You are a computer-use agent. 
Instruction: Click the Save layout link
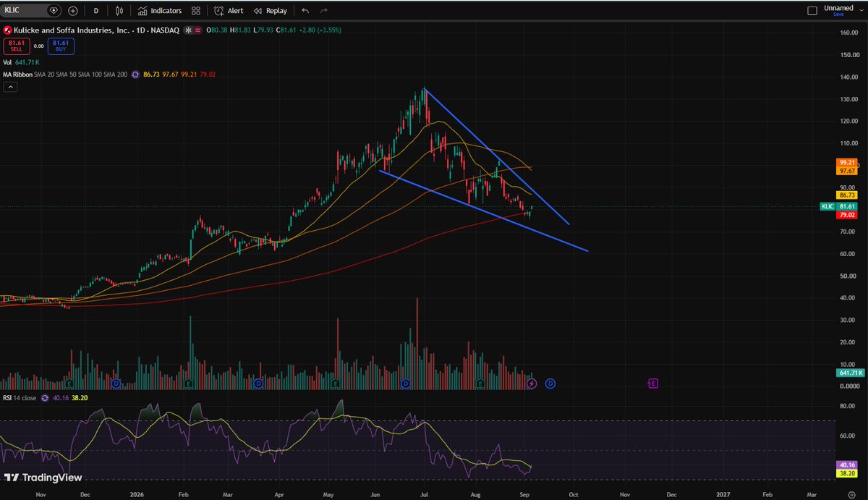[838, 14]
